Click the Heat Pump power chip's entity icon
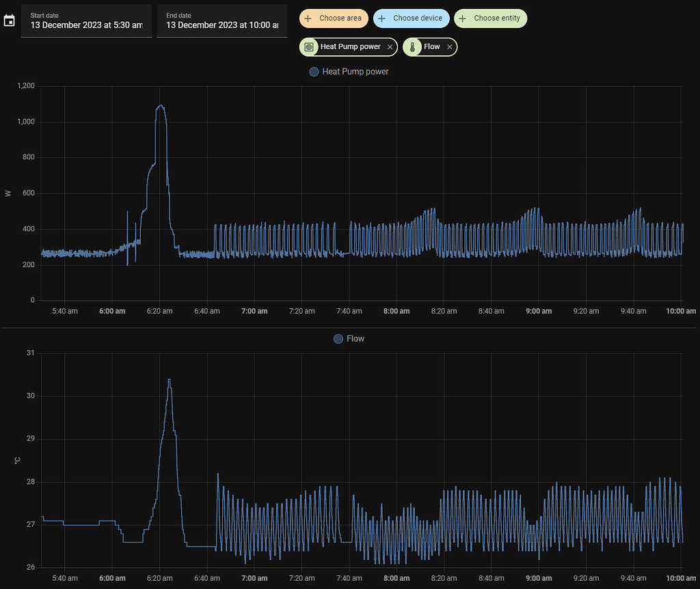 click(309, 47)
